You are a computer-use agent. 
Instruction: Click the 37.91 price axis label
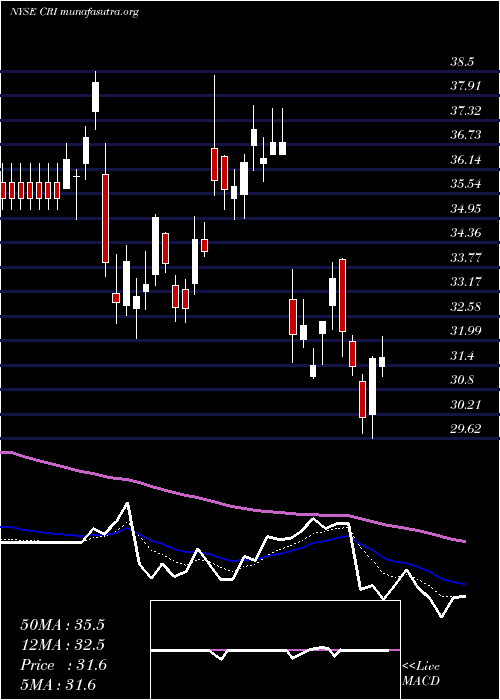[x=466, y=86]
